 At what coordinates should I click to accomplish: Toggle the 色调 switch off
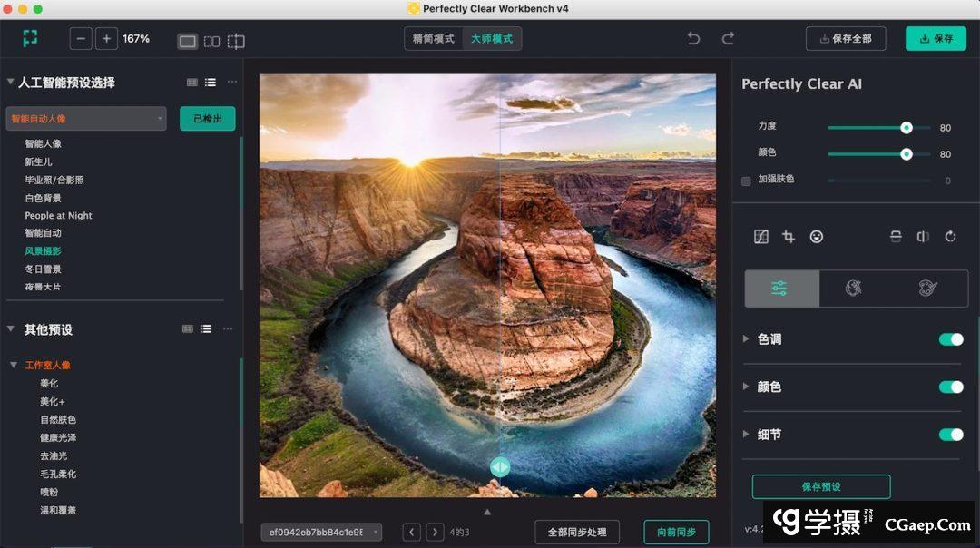pyautogui.click(x=950, y=339)
